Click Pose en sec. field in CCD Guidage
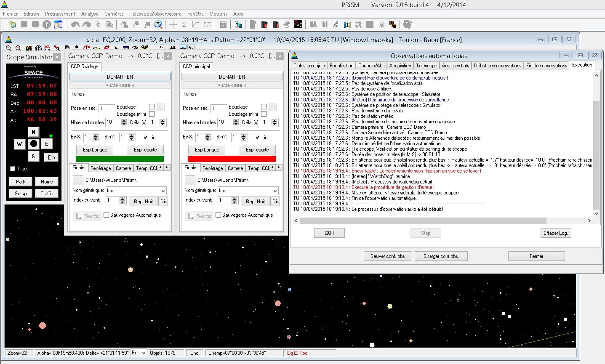Image resolution: width=605 pixels, height=364 pixels. 107,109
